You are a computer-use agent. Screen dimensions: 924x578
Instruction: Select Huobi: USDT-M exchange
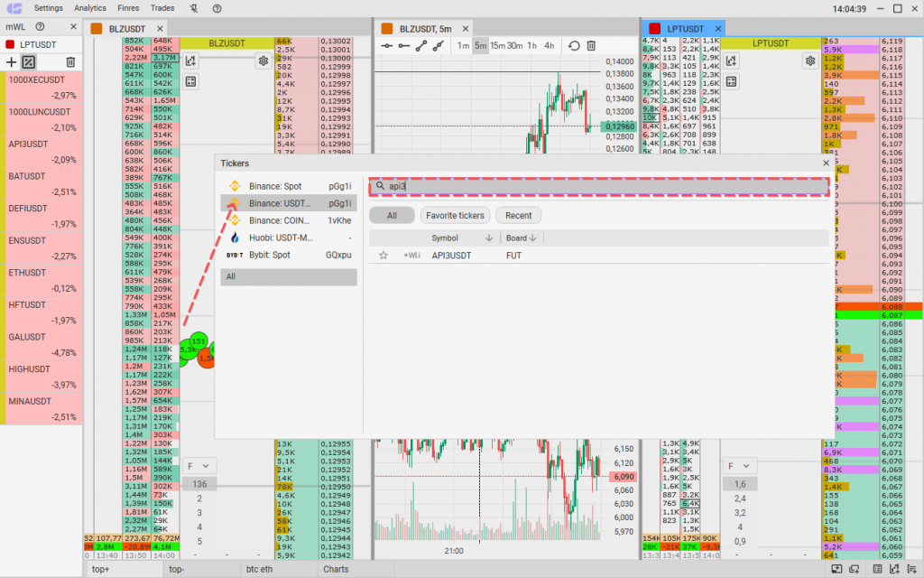[289, 238]
